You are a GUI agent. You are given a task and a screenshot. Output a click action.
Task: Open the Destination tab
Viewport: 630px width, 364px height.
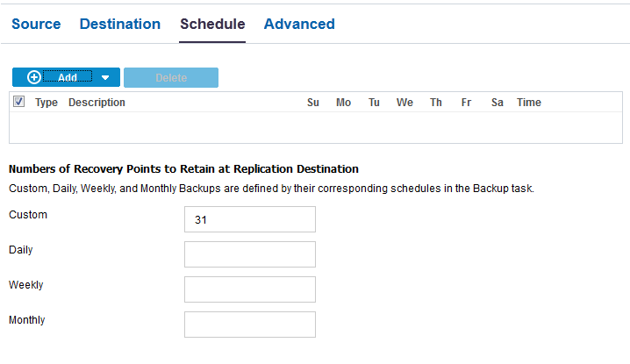120,25
